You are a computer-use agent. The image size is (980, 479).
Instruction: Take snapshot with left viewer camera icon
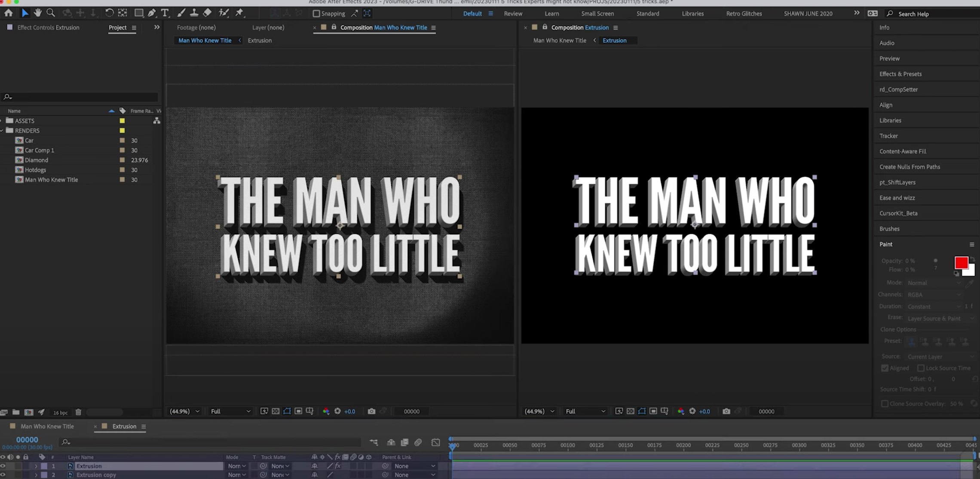(x=371, y=411)
